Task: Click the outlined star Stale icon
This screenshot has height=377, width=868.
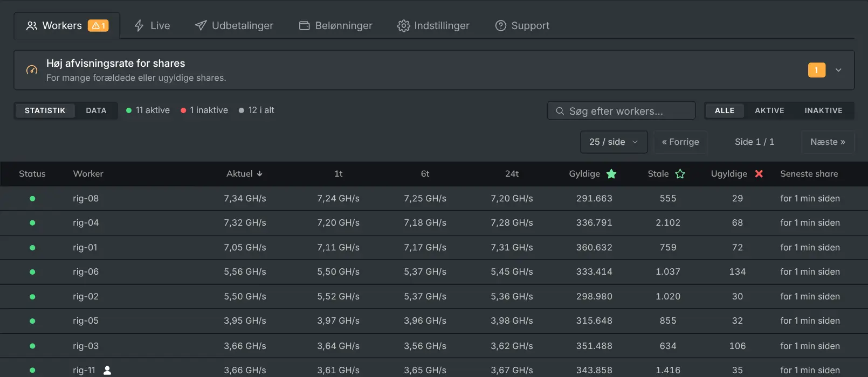Action: [x=680, y=174]
